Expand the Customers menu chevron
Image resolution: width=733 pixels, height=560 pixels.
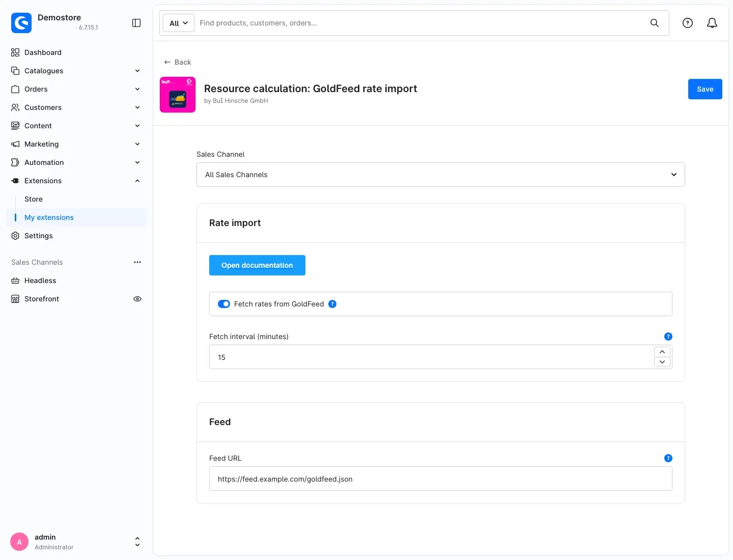(137, 107)
